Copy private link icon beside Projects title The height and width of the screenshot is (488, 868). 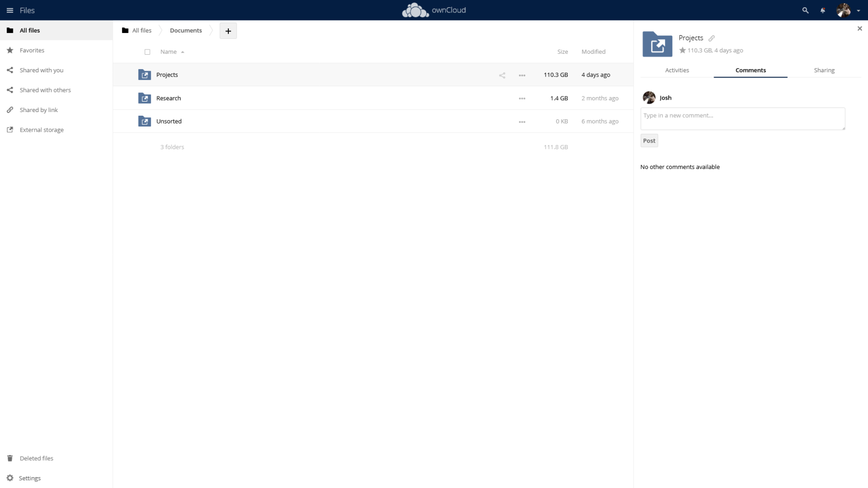coord(711,38)
